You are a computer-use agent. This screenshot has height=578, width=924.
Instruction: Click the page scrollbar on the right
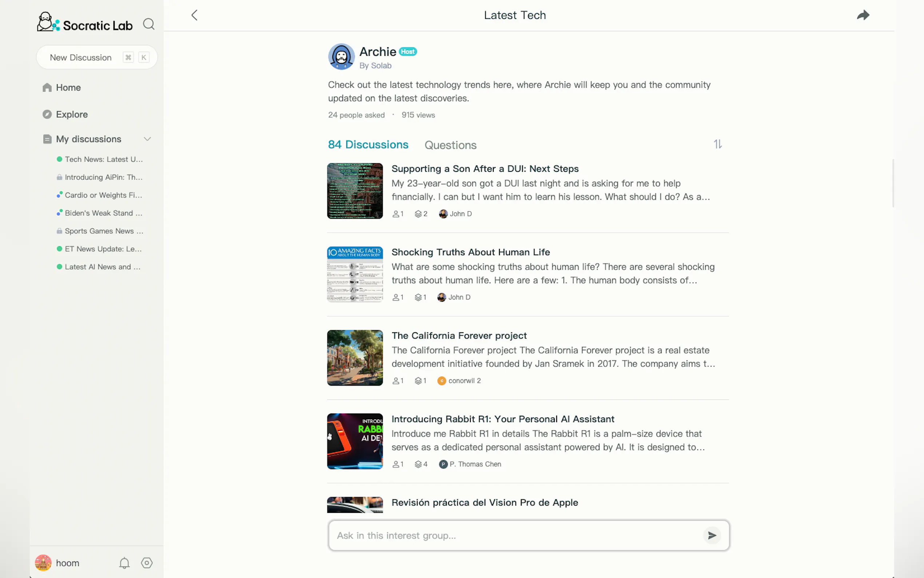(x=893, y=183)
